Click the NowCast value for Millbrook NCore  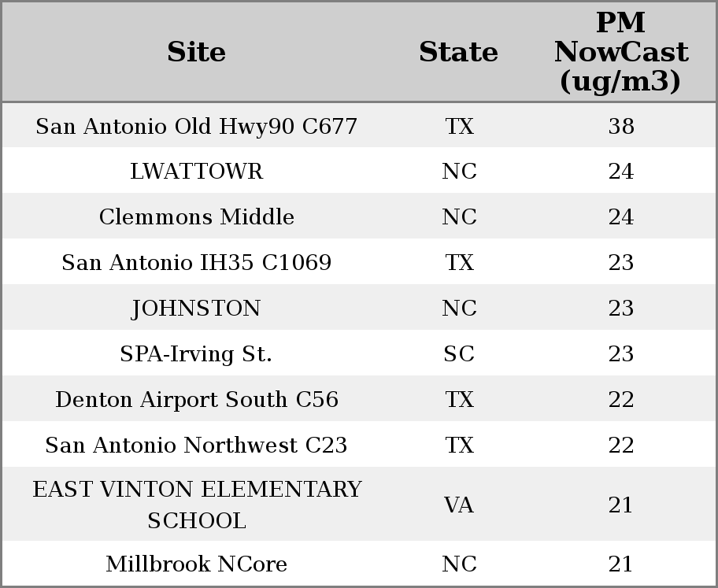620,564
